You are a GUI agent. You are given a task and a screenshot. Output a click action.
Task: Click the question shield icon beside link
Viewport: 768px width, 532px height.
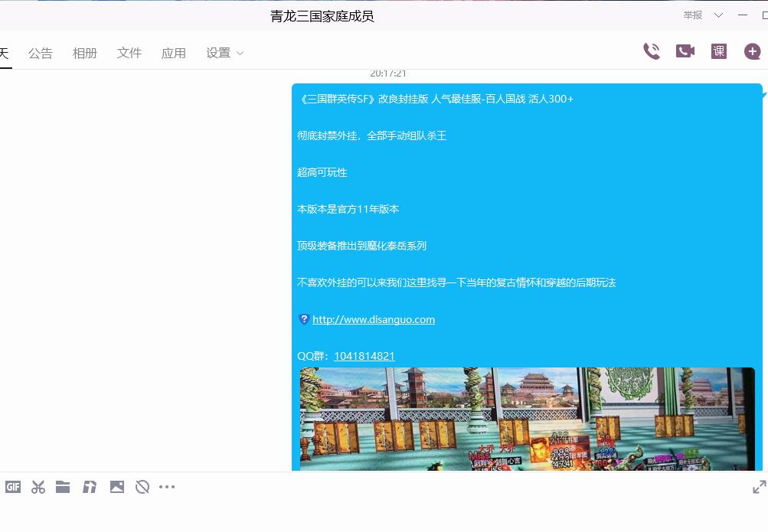click(x=304, y=319)
